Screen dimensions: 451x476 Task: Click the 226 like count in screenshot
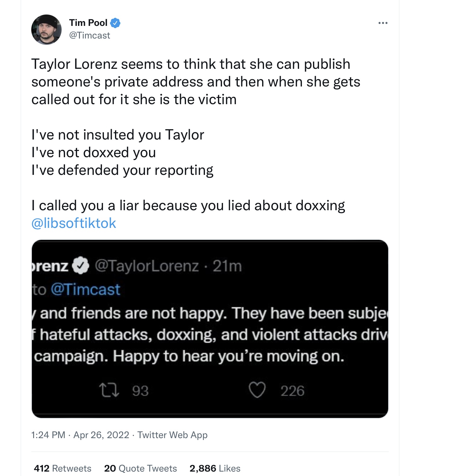[292, 391]
